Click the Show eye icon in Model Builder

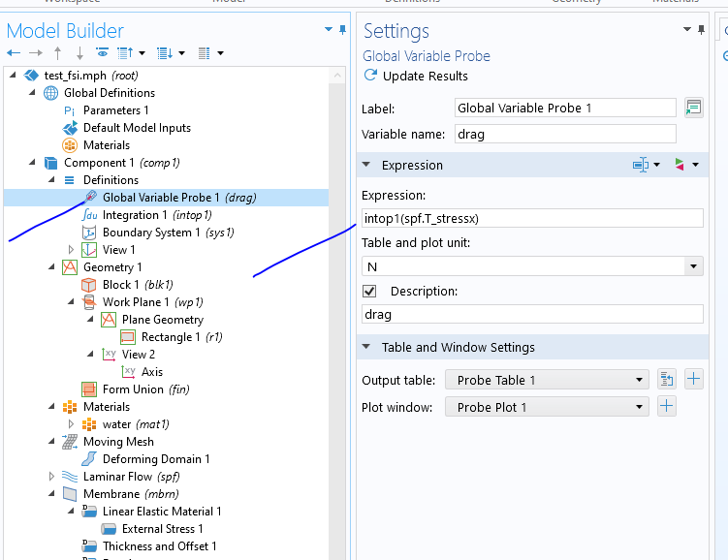(102, 52)
